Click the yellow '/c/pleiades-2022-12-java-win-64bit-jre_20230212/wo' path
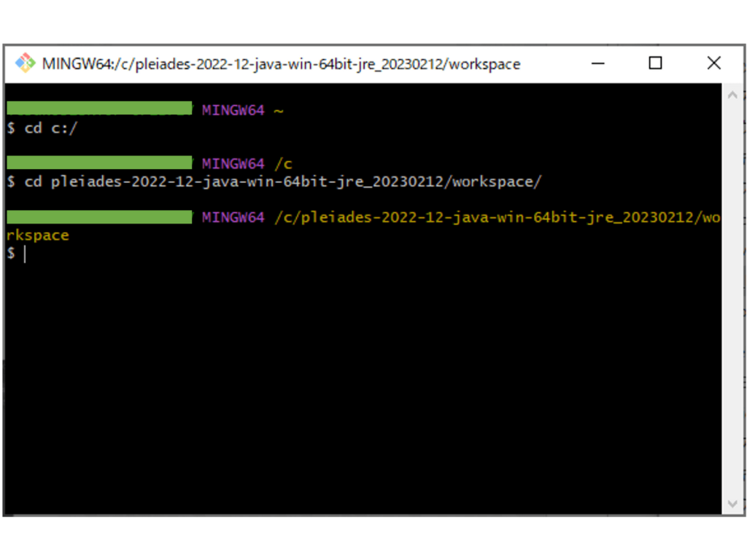The image size is (747, 560). pos(498,217)
